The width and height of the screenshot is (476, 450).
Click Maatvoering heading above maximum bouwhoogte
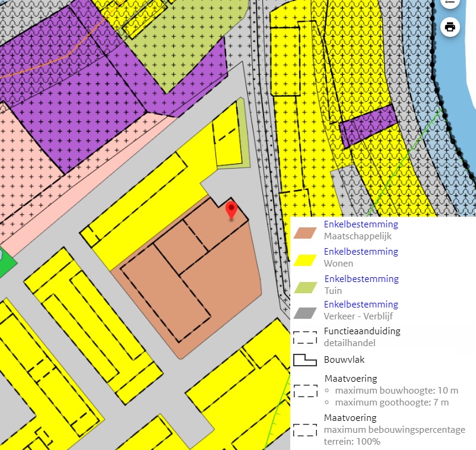(351, 379)
